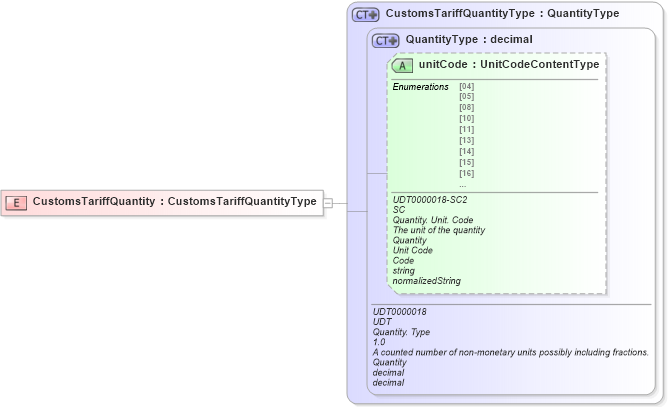The image size is (668, 407).
Task: Click the 'Code' annotation line
Action: pos(403,261)
